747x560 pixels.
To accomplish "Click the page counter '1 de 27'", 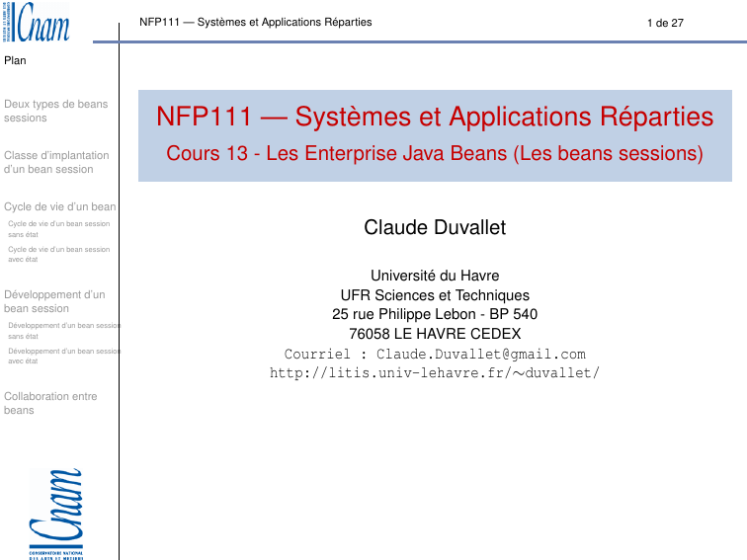I will coord(665,23).
